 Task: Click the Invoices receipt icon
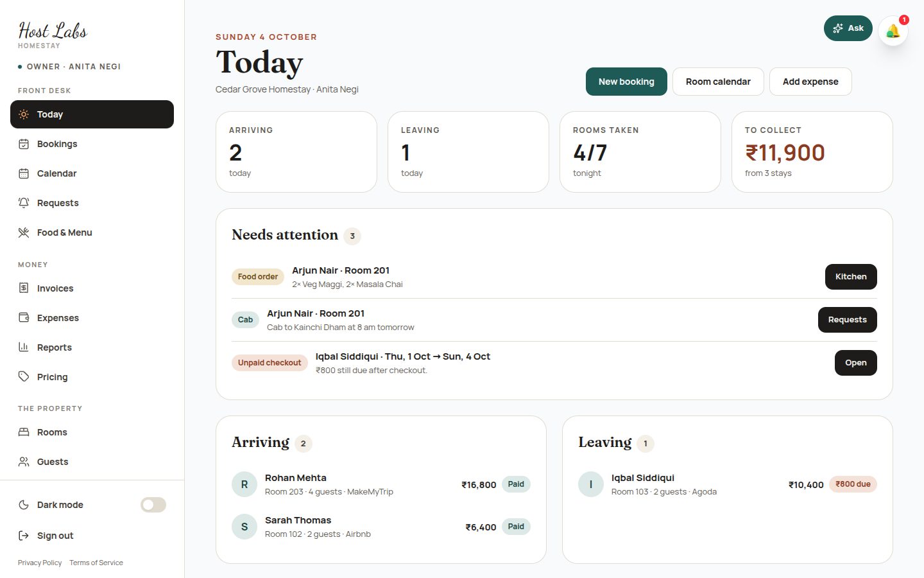tap(24, 288)
